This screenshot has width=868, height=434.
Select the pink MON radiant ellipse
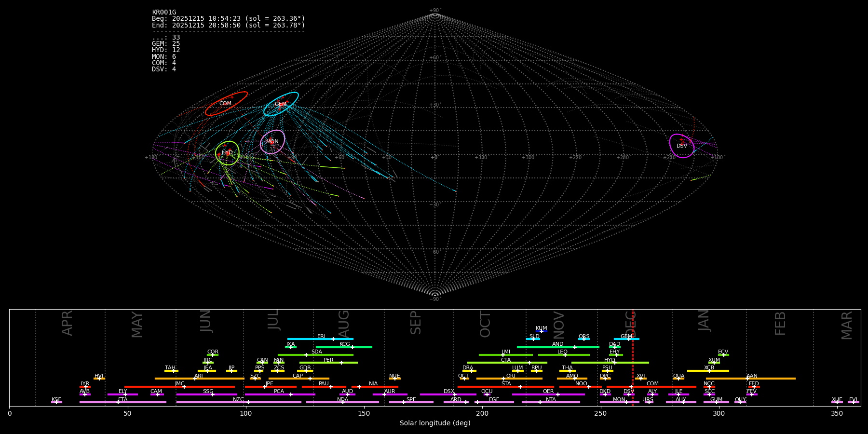coord(272,142)
